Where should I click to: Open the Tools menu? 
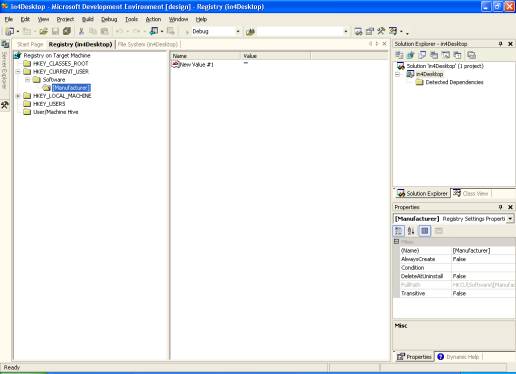point(131,19)
